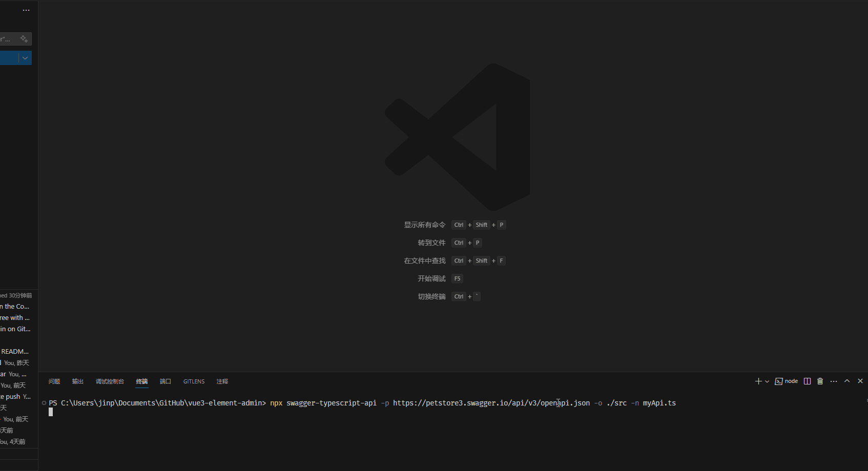Open the 端口 panel tab
This screenshot has width=868, height=471.
pyautogui.click(x=166, y=381)
